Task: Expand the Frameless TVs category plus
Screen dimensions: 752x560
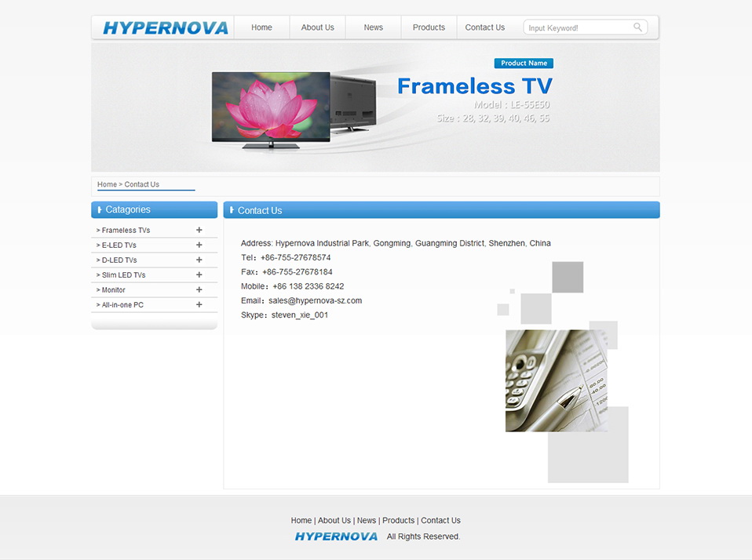Action: pyautogui.click(x=199, y=230)
